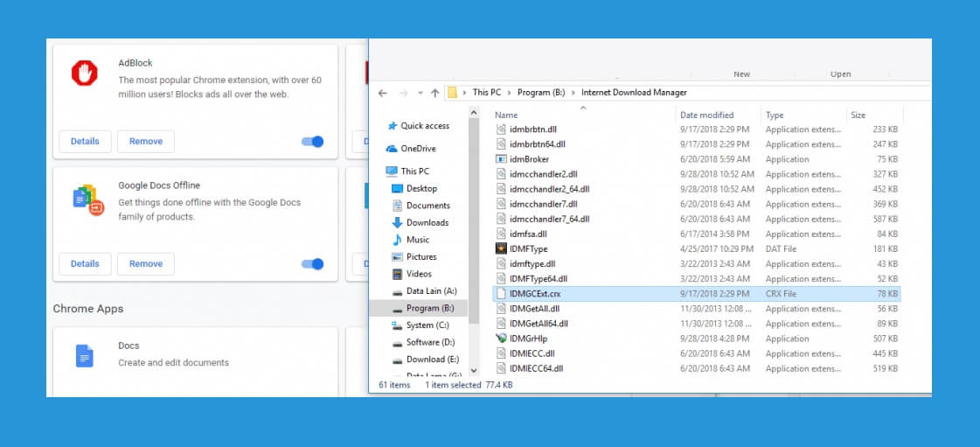
Task: Click navigation pane scrollbar down arrow
Action: pyautogui.click(x=474, y=371)
